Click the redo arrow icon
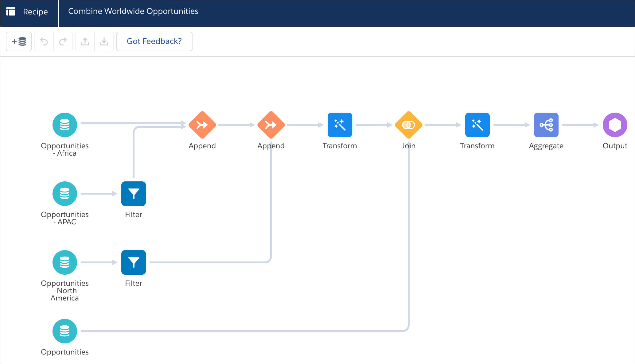Image resolution: width=635 pixels, height=364 pixels. click(x=63, y=41)
